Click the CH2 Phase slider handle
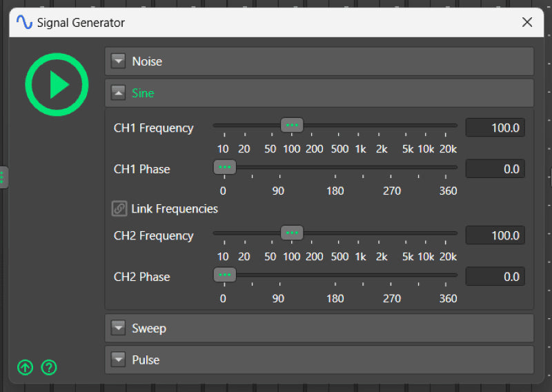552x392 pixels. [224, 275]
